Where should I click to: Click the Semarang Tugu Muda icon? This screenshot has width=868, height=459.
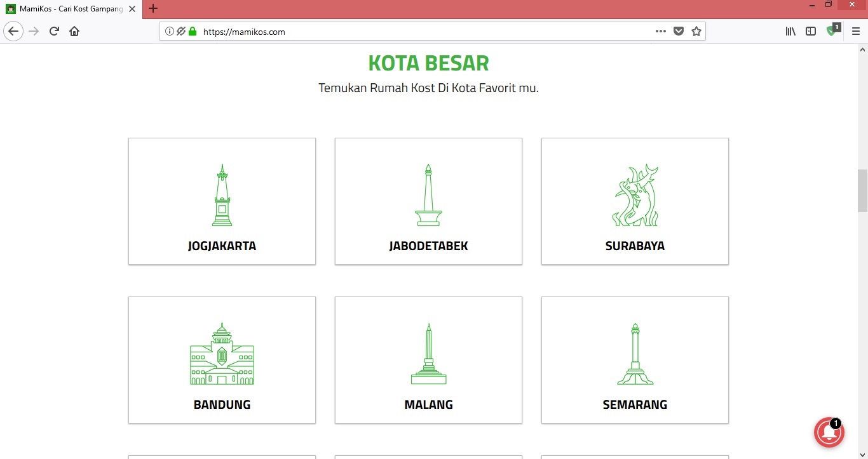[x=635, y=354]
